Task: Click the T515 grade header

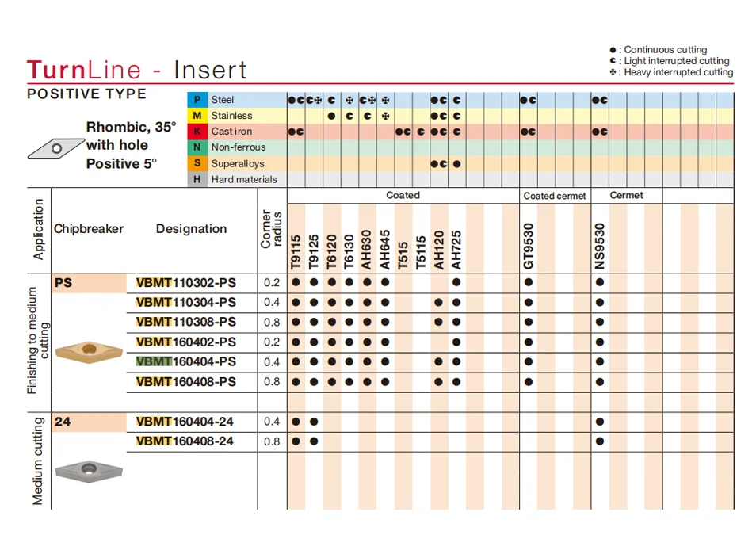Action: pos(403,255)
